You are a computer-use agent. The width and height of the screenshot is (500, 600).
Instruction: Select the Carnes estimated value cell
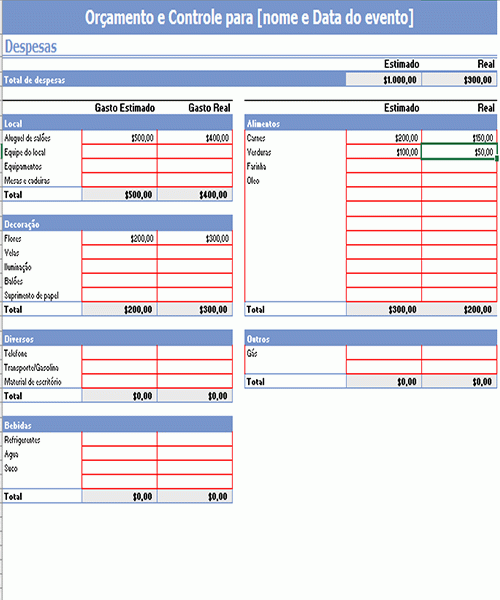point(384,137)
